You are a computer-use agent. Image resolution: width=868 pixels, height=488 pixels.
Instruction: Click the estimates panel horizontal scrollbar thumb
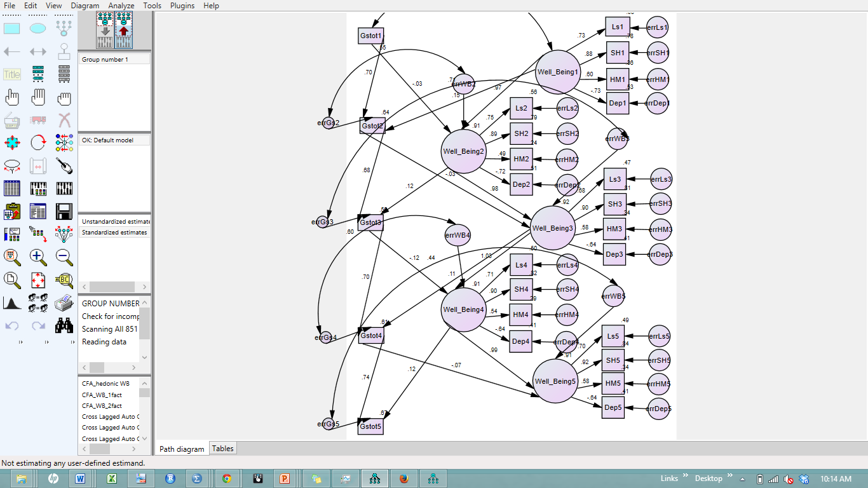point(112,287)
